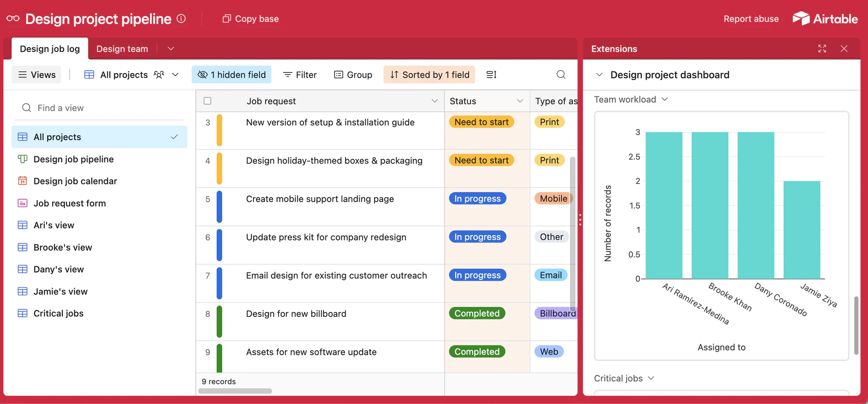Collapse the Design project dashboard
The image size is (868, 404).
tap(599, 75)
